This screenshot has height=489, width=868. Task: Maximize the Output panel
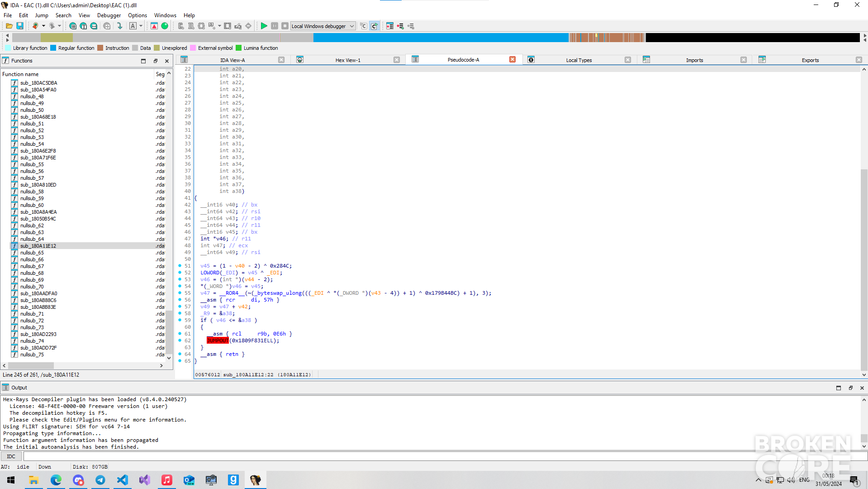coord(839,388)
